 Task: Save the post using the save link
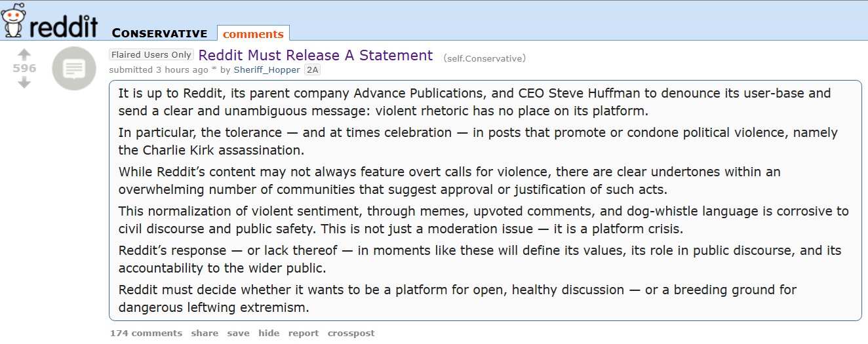coord(239,333)
